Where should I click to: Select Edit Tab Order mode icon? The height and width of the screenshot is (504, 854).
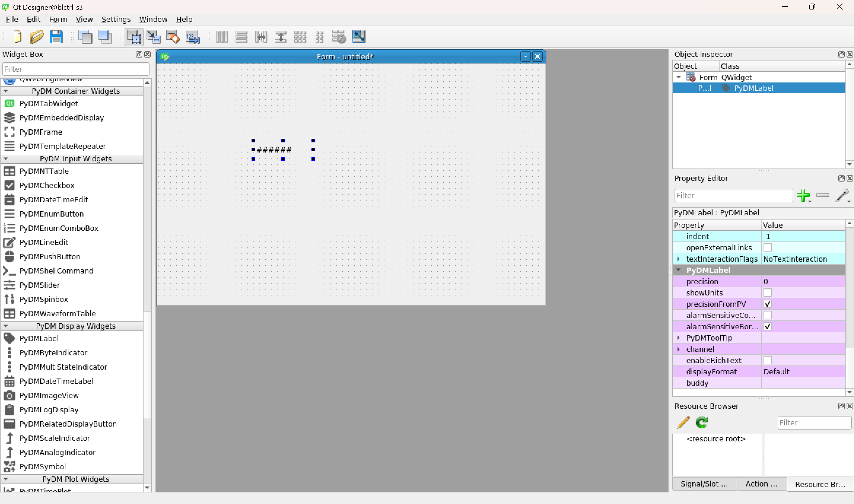tap(193, 37)
